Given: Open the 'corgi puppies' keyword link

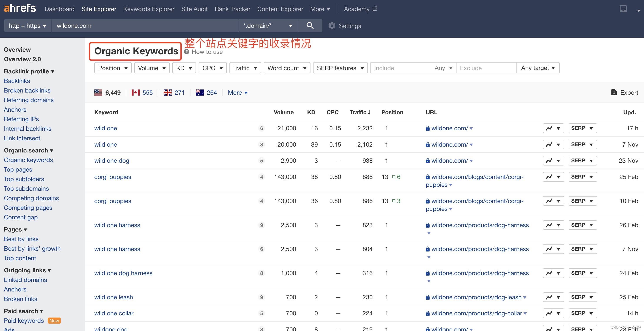Looking at the screenshot, I should click(113, 177).
